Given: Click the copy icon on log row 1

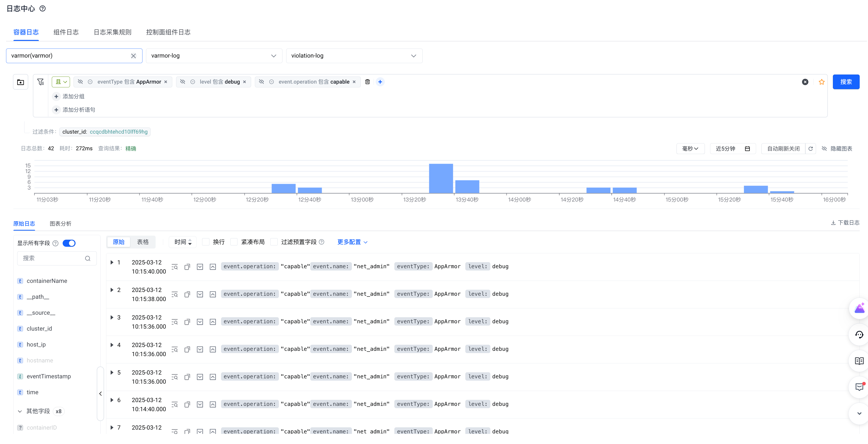Looking at the screenshot, I should [187, 267].
